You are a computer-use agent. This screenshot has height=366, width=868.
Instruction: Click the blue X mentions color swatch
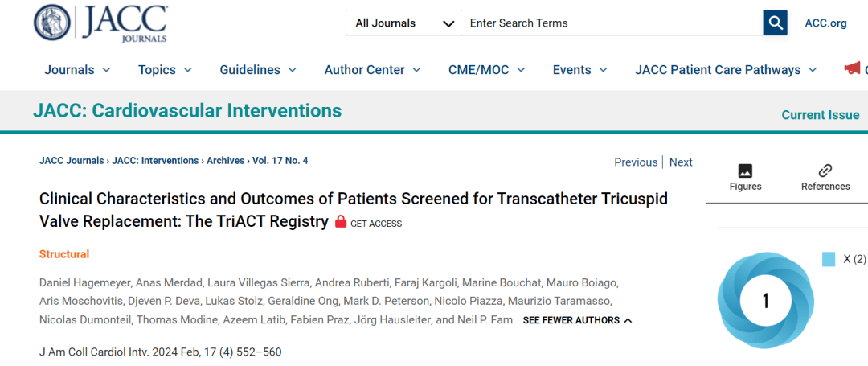tap(829, 259)
